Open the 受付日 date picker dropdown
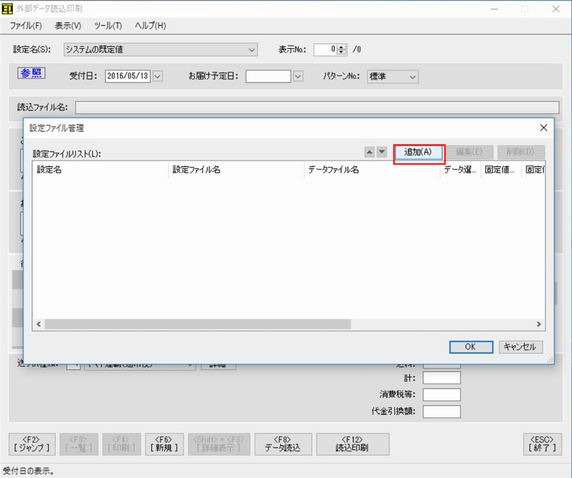Image resolution: width=572 pixels, height=478 pixels. (157, 76)
